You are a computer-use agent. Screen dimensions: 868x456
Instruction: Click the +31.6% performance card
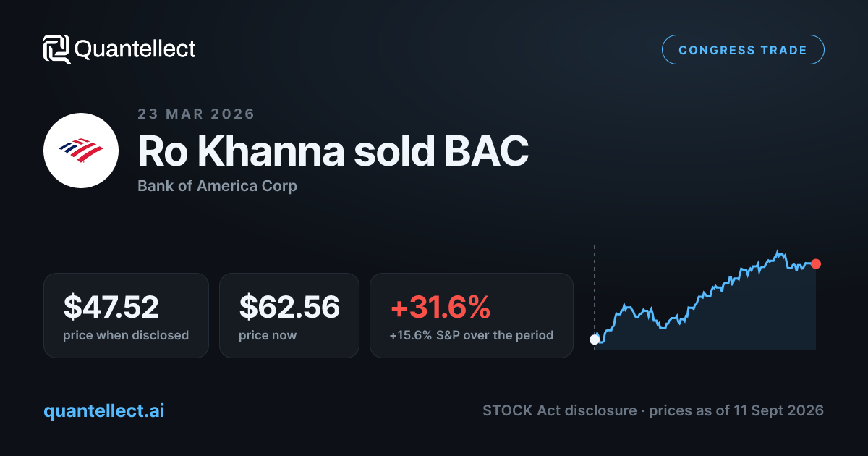472,316
